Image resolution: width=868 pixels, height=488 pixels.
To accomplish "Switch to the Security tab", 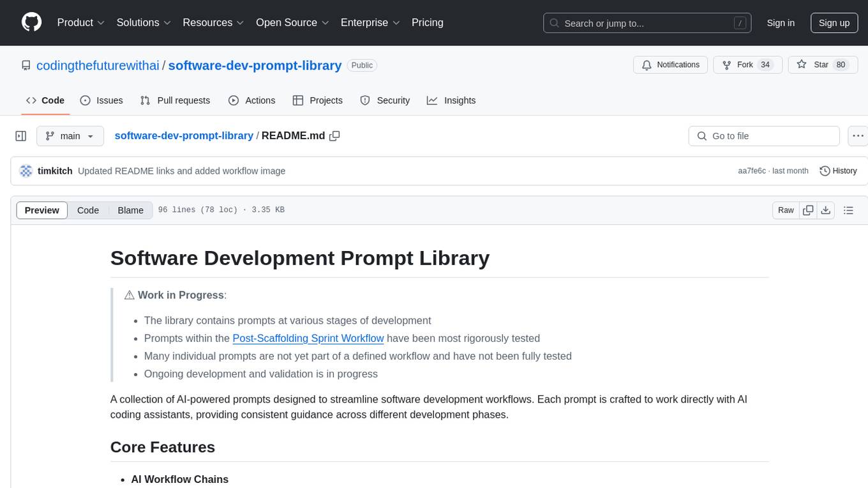I will [385, 100].
